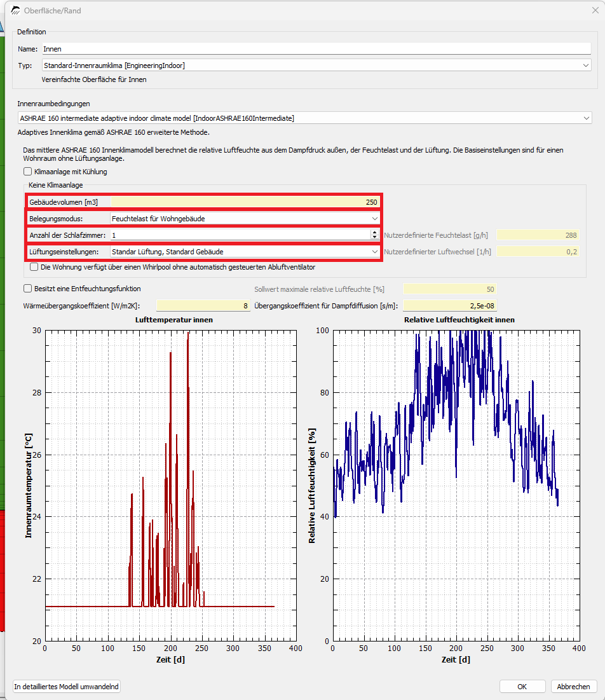Viewport: 605px width, 700px height.
Task: Click the 'Keine Klimaanlage' group label
Action: tap(56, 185)
